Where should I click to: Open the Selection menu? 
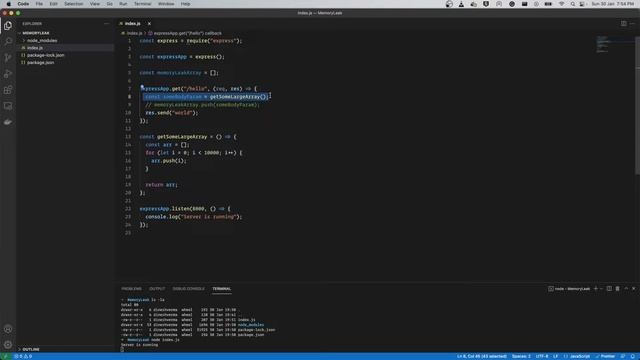click(73, 4)
